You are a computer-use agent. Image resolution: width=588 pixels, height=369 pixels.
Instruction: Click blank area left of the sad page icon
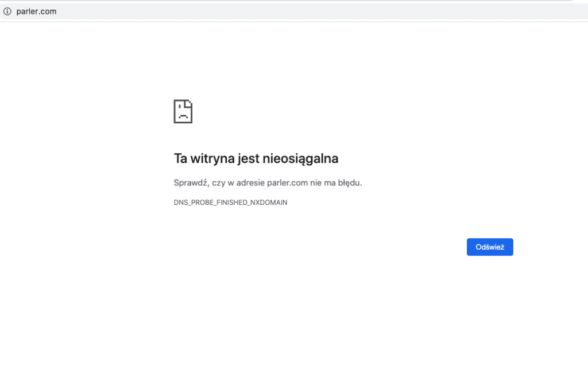pos(86,111)
